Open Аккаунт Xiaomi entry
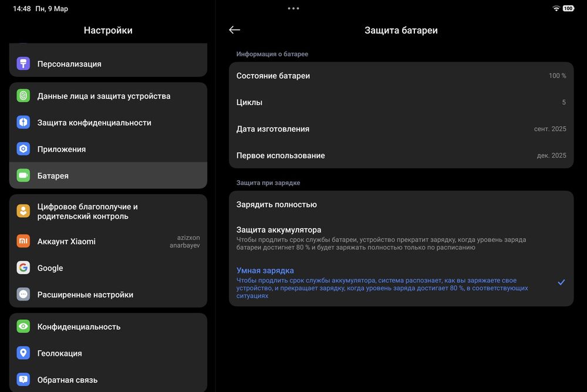The image size is (587, 392). tap(108, 241)
